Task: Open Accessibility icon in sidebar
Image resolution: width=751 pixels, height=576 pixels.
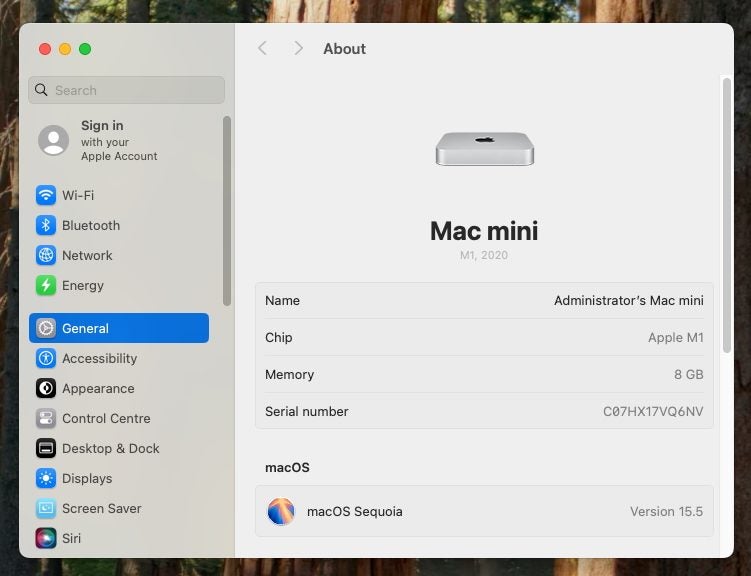Action: point(46,358)
